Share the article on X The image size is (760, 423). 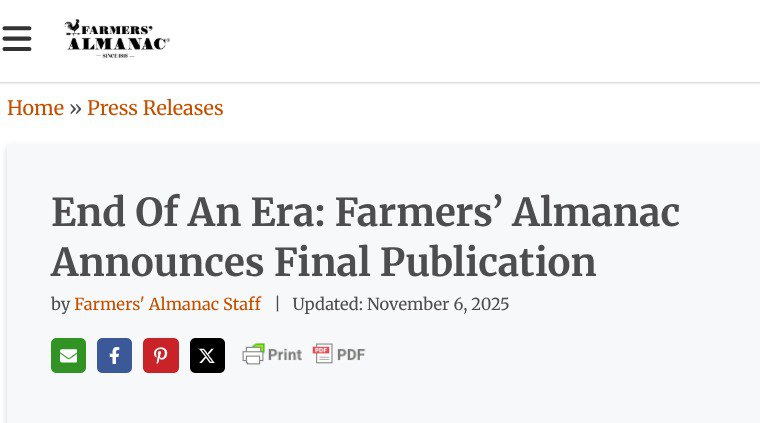[207, 355]
